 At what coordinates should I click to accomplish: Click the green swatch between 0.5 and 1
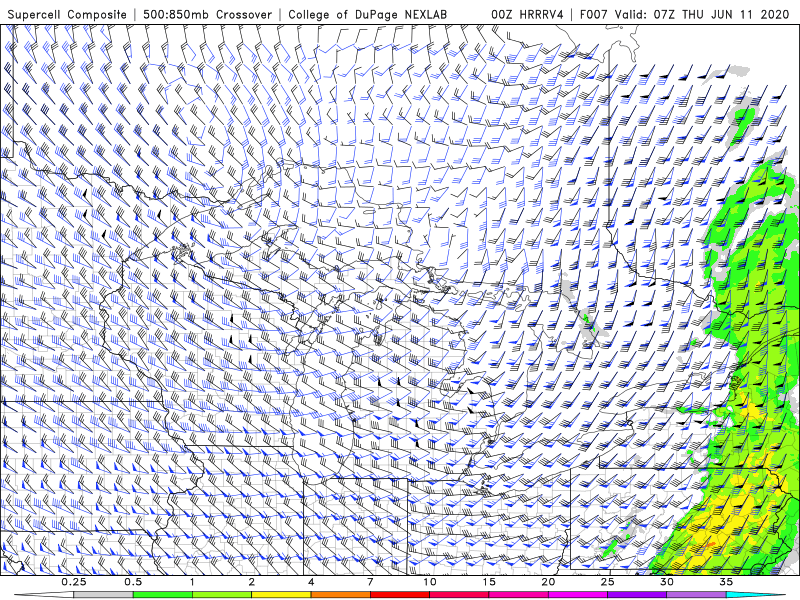click(163, 595)
